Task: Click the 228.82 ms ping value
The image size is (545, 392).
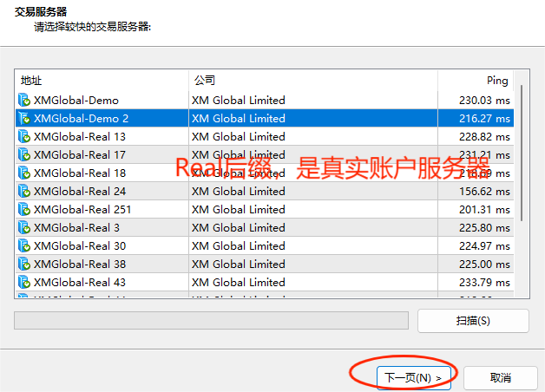Action: tap(484, 136)
